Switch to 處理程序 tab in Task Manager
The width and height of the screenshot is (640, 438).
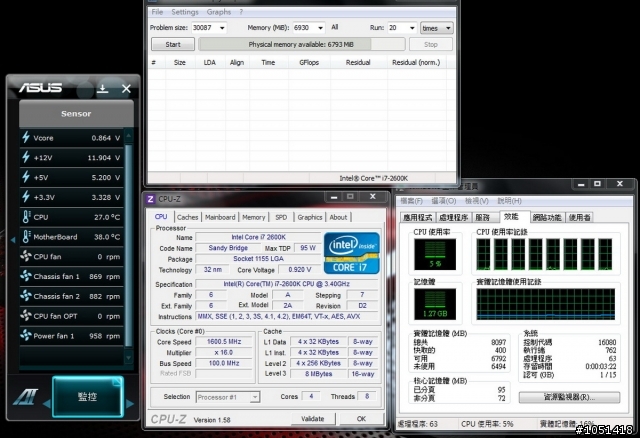(453, 218)
